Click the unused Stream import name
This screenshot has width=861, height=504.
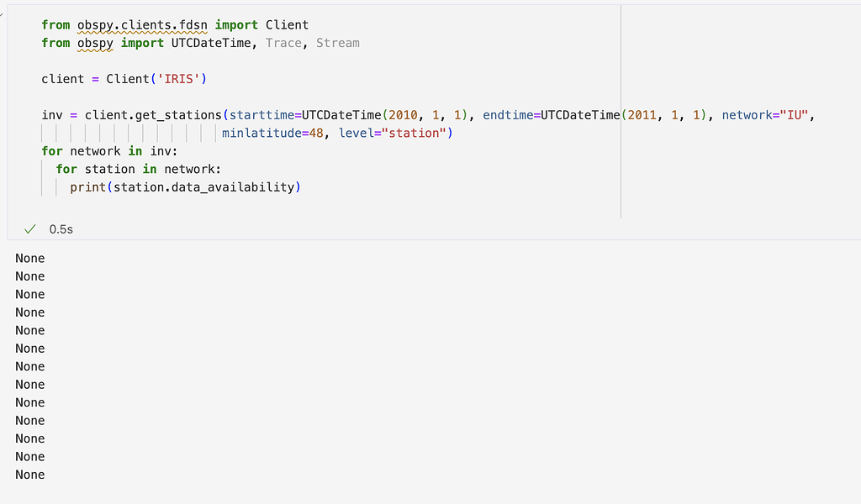(337, 43)
